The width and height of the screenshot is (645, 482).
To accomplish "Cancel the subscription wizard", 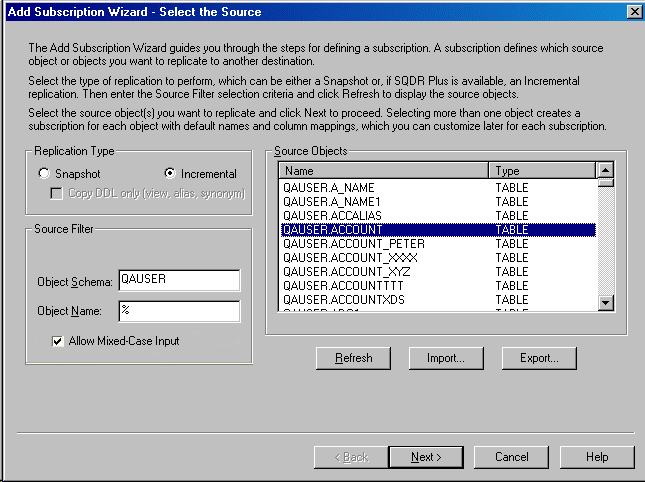I will pos(511,457).
